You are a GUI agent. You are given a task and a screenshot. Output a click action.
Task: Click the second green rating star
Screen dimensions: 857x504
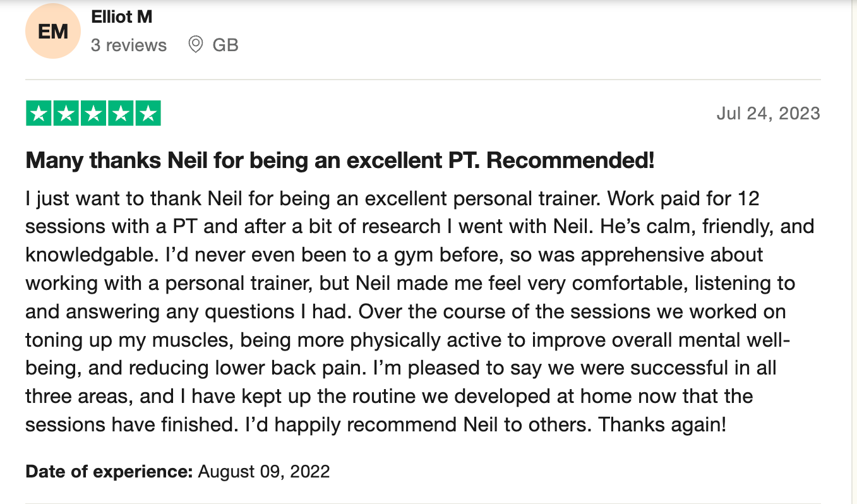[x=66, y=114]
